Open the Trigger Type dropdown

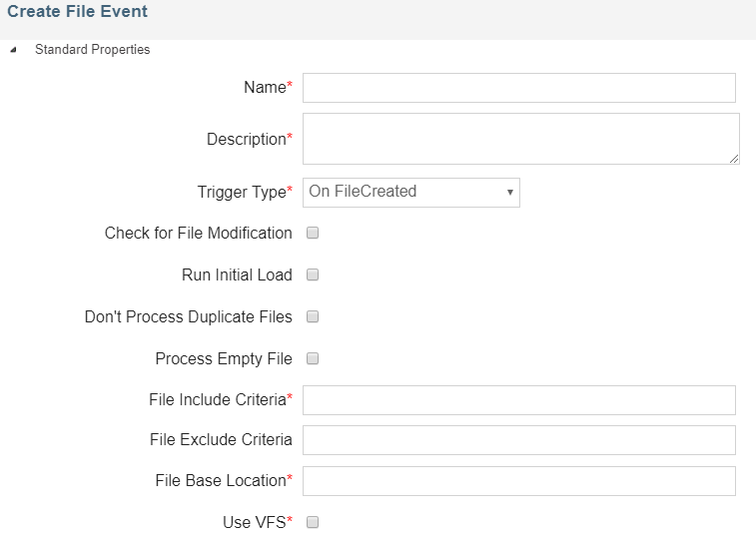(410, 192)
